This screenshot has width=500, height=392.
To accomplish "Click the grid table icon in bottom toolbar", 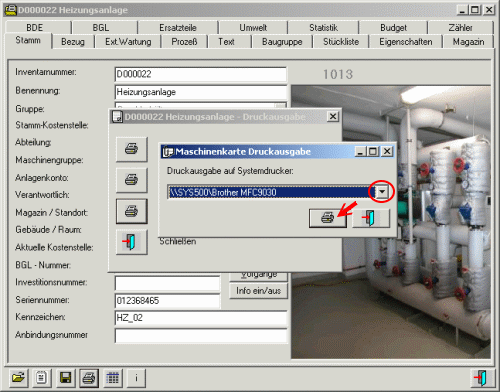I will point(113,378).
